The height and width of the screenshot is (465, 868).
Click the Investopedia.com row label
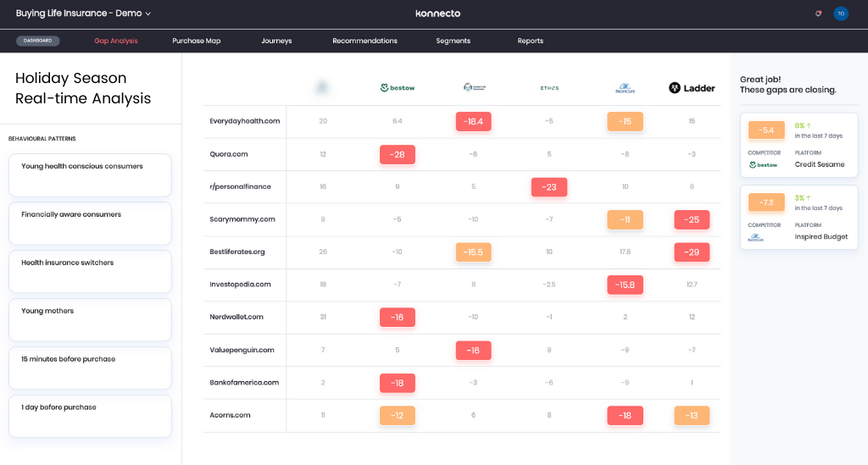click(240, 285)
